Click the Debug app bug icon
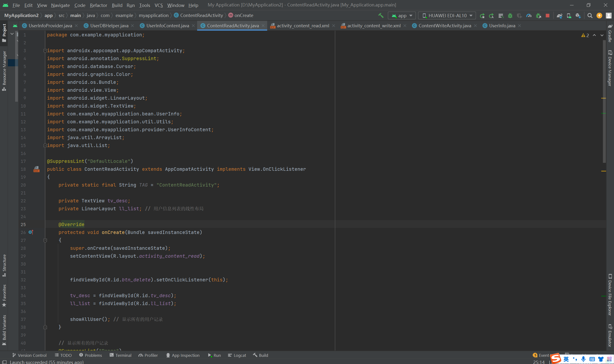This screenshot has width=614, height=364. [x=510, y=16]
